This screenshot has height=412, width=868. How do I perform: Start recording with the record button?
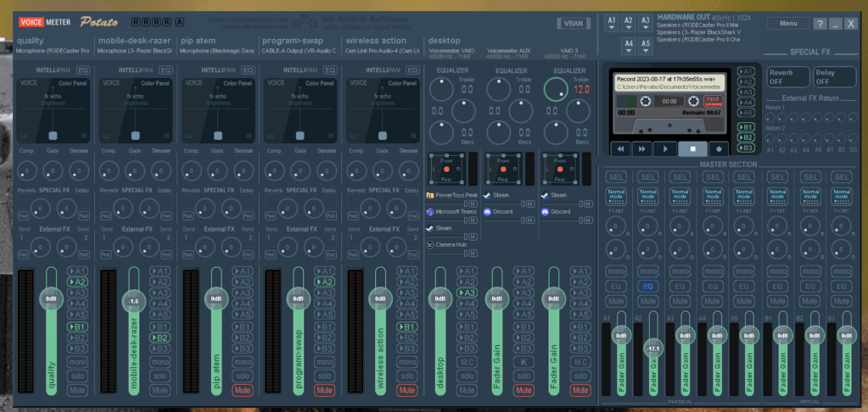point(719,148)
